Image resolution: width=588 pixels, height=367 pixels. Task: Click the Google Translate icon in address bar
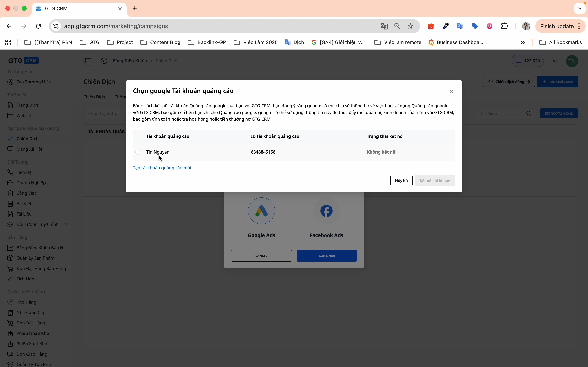pos(384,26)
